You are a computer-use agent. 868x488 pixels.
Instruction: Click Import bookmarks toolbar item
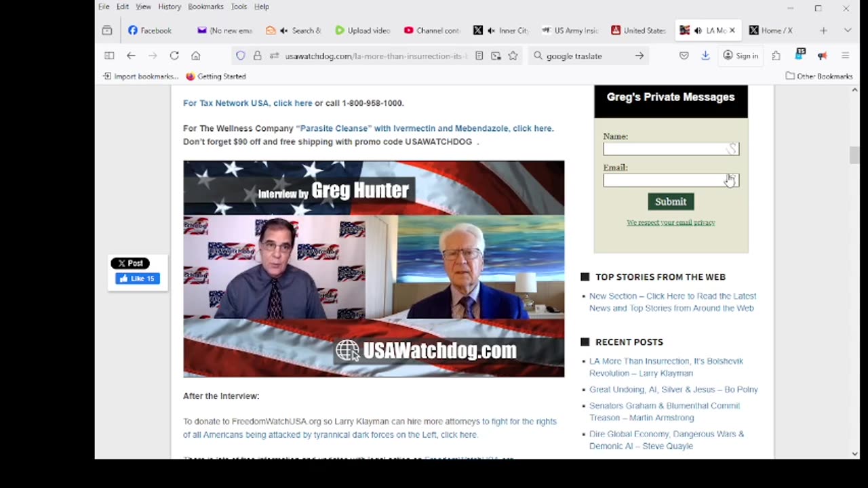pos(140,77)
